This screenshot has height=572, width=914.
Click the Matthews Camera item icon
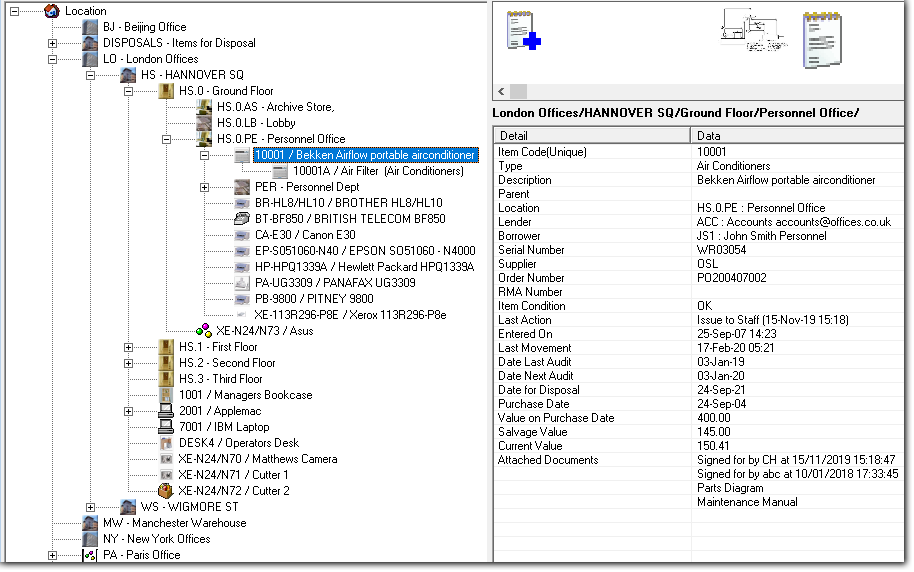(166, 459)
